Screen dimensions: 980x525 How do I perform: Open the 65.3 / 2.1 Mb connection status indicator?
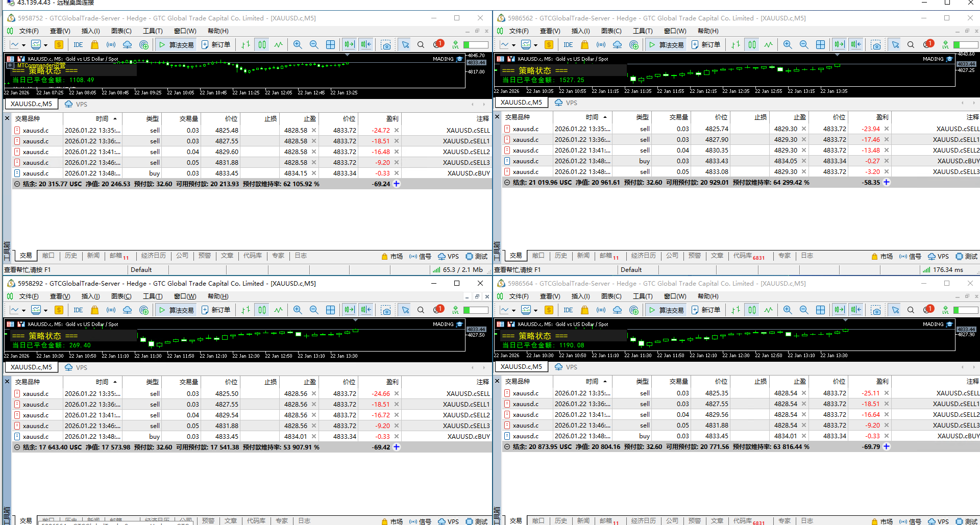(x=458, y=270)
